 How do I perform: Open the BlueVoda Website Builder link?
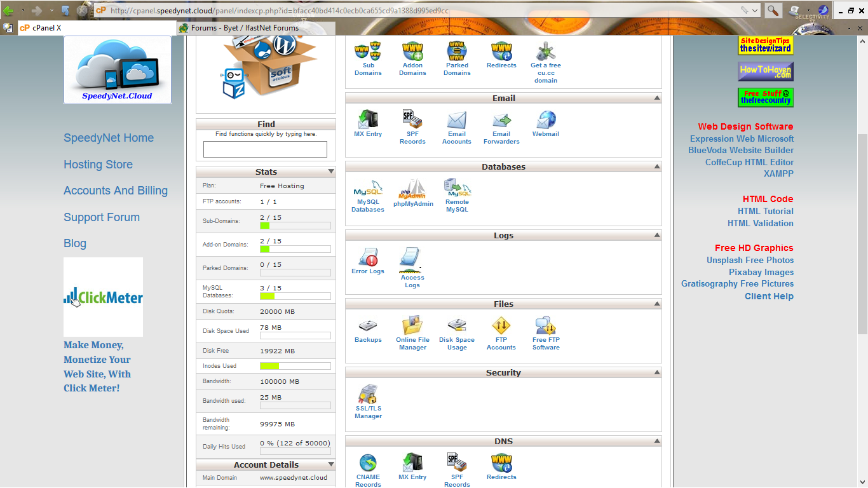[741, 150]
